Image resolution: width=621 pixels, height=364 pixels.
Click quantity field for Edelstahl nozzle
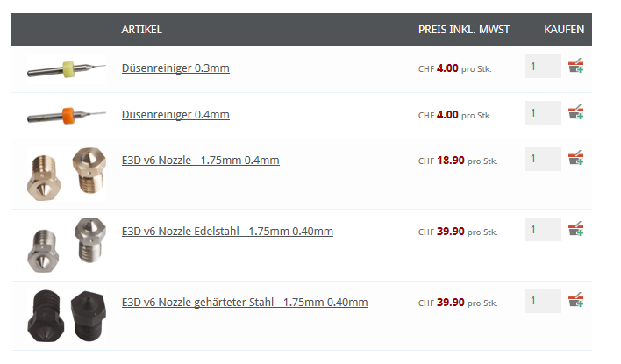tap(543, 229)
